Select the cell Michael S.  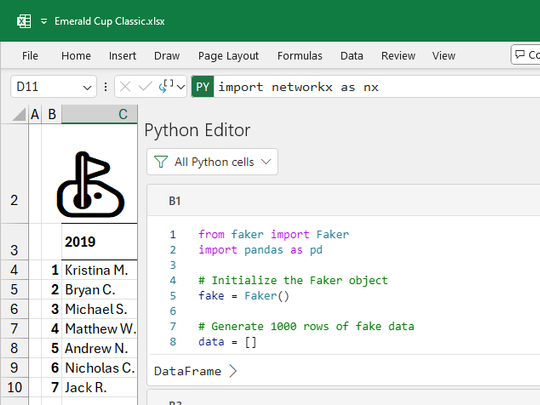click(x=100, y=309)
